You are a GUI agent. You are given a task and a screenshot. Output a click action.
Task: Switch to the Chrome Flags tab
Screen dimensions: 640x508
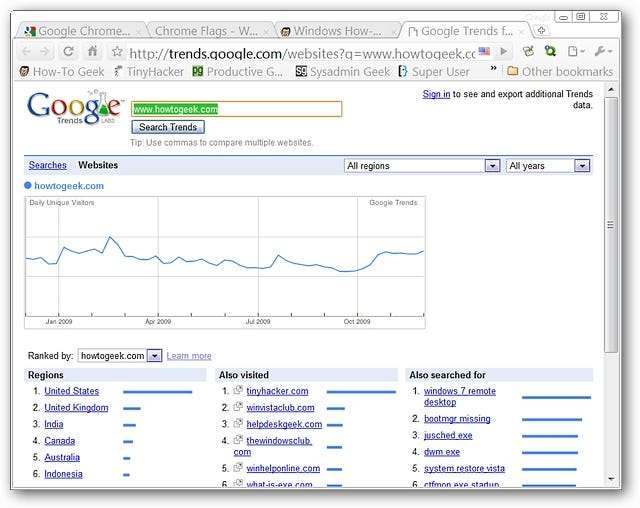pos(205,31)
